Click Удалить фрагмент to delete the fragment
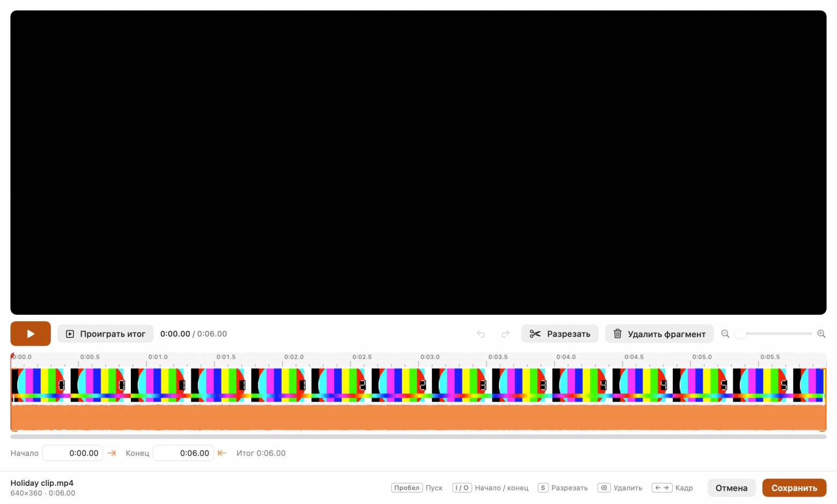Image resolution: width=837 pixels, height=504 pixels. pos(659,333)
